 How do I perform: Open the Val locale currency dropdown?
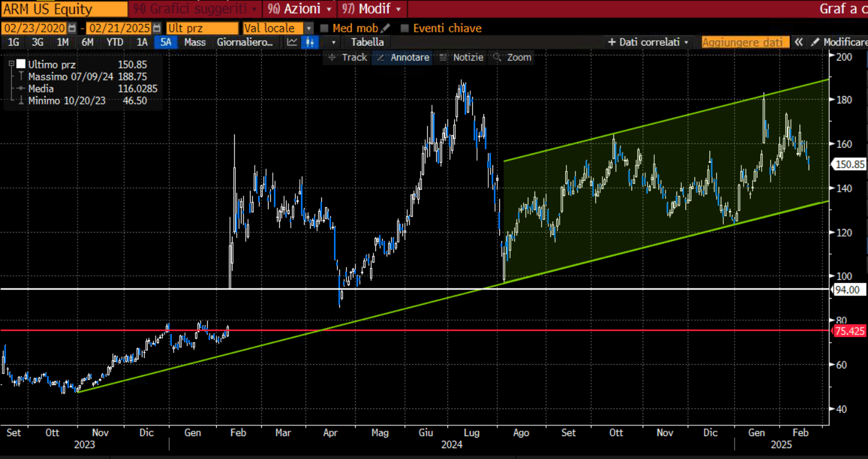(309, 28)
